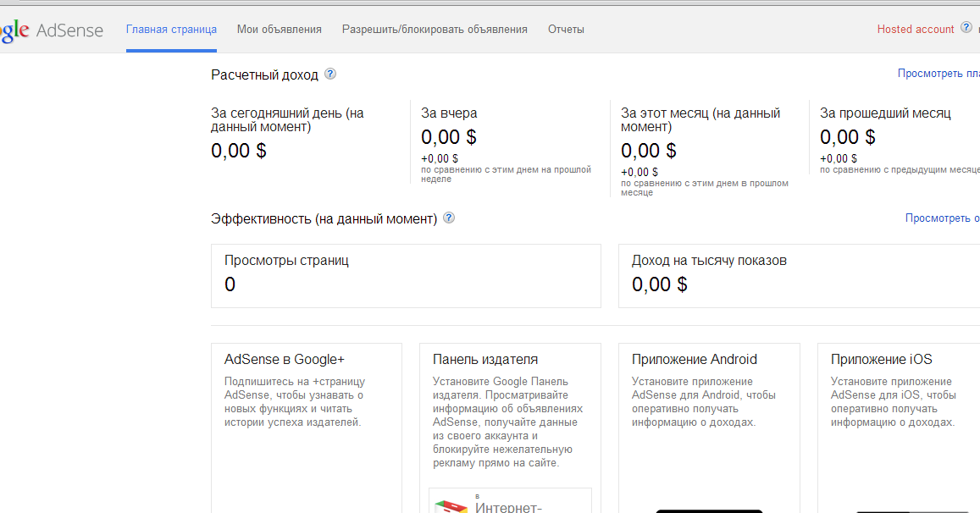Select the Просмотры страниц metric card
Image resolution: width=980 pixels, height=513 pixels.
(407, 276)
